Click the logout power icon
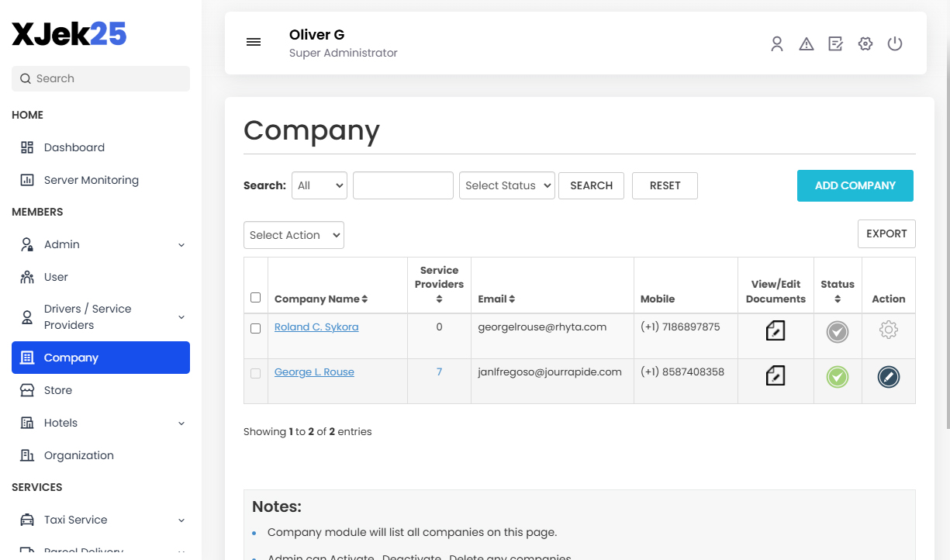This screenshot has width=950, height=560. [x=895, y=43]
